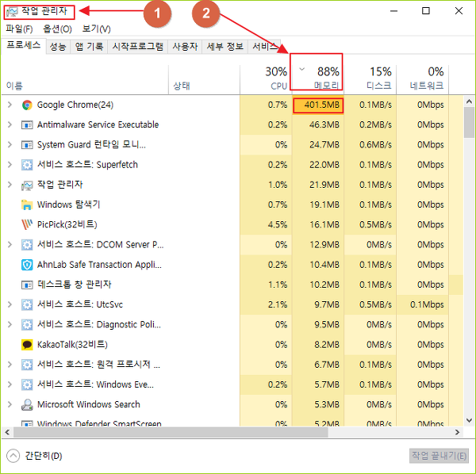Click the 401.5MB memory cell

pyautogui.click(x=318, y=105)
